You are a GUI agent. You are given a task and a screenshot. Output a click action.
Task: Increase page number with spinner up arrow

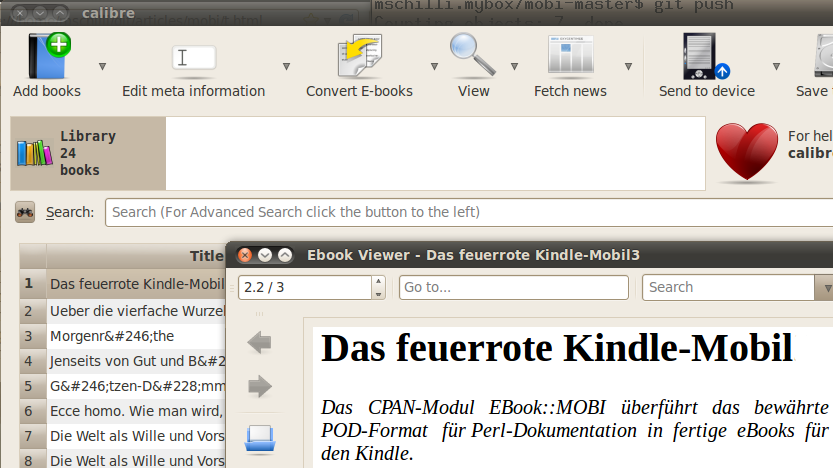click(378, 282)
